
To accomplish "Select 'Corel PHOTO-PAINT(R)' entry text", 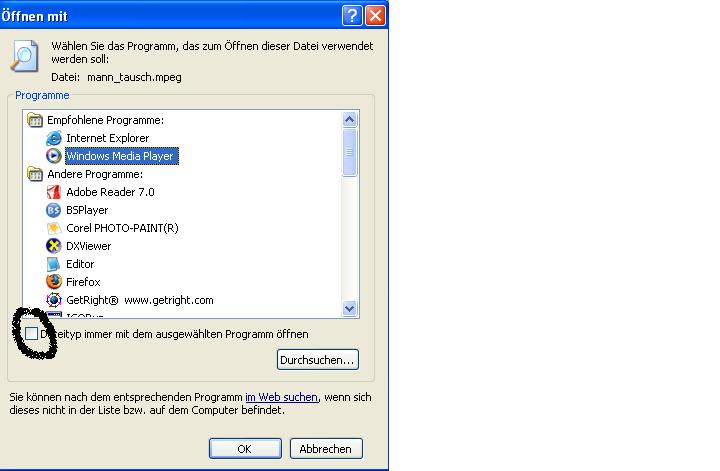I will pyautogui.click(x=122, y=228).
